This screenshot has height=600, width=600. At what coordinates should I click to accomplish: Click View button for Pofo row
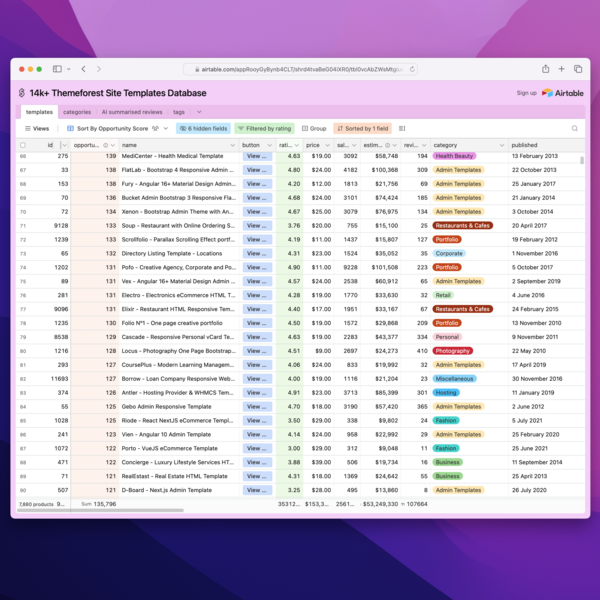tap(257, 267)
